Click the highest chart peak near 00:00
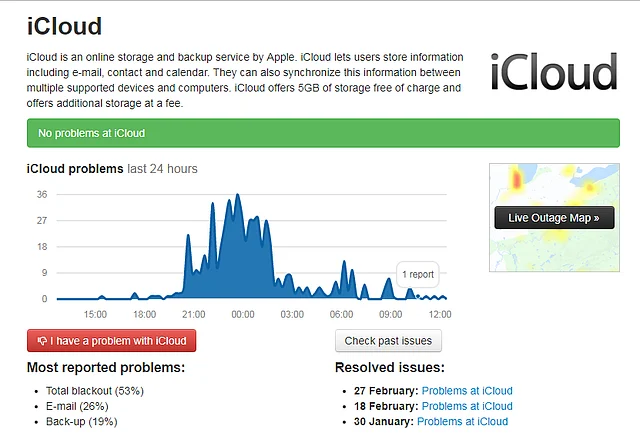The height and width of the screenshot is (446, 640). coord(238,195)
